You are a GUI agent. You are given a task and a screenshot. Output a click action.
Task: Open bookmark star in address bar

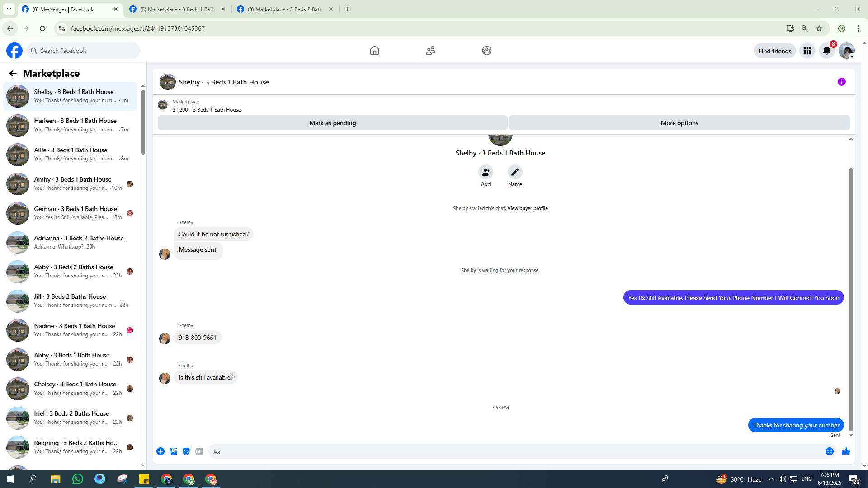point(819,28)
